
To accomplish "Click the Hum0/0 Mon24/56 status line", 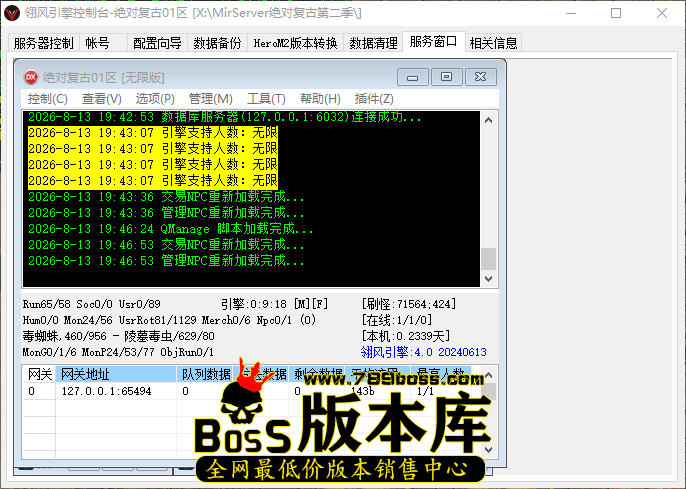I will coord(169,320).
